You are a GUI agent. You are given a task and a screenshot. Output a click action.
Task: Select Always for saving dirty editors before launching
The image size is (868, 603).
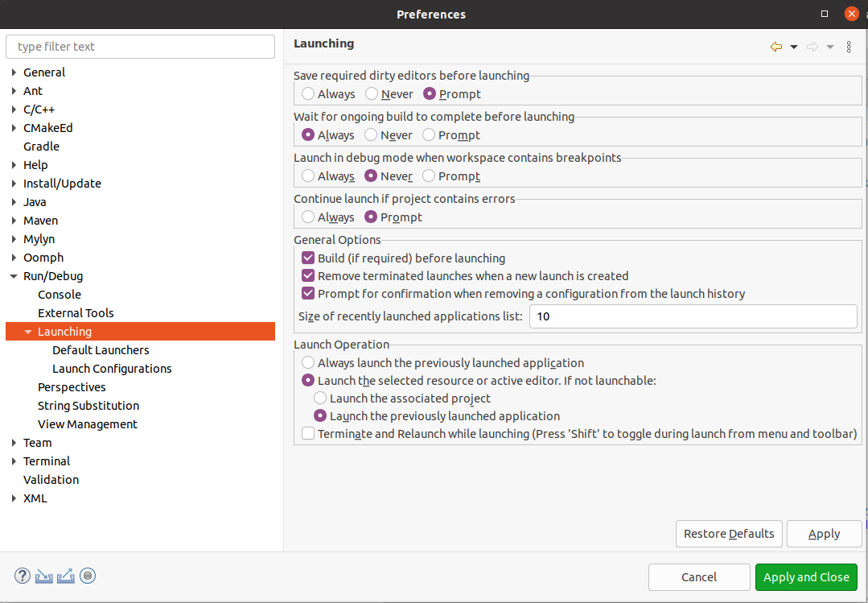(x=306, y=93)
